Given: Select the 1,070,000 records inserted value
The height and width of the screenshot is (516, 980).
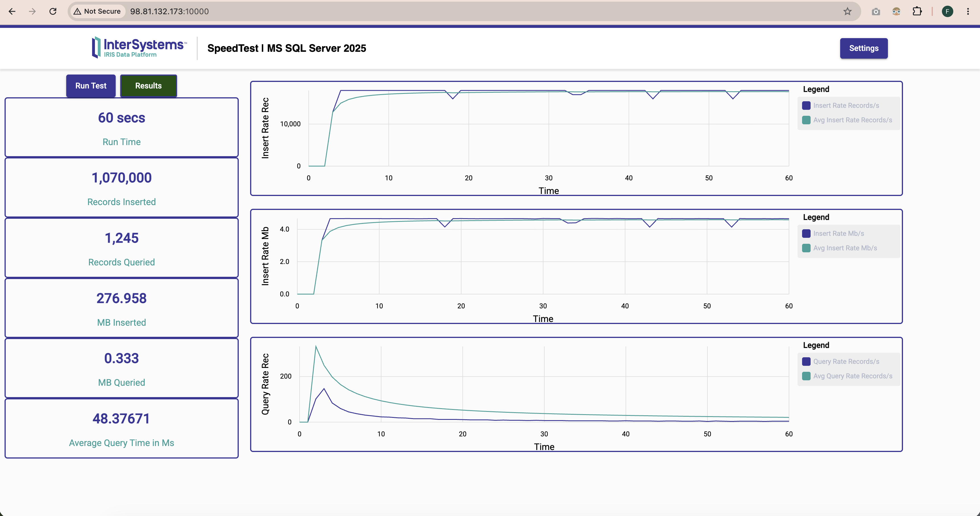Looking at the screenshot, I should (122, 178).
